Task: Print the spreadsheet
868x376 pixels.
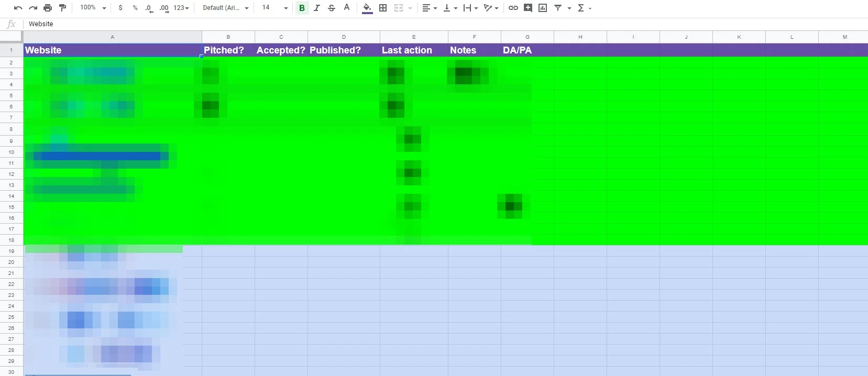Action: coord(48,8)
